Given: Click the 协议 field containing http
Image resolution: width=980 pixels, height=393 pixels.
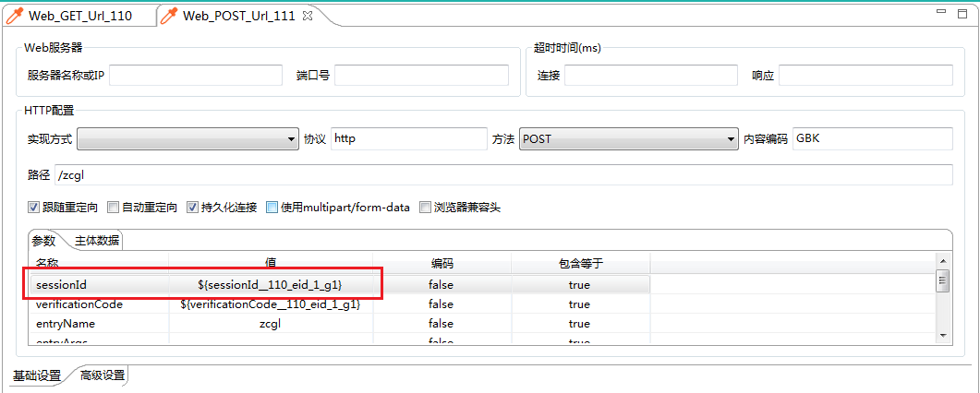Looking at the screenshot, I should (409, 138).
